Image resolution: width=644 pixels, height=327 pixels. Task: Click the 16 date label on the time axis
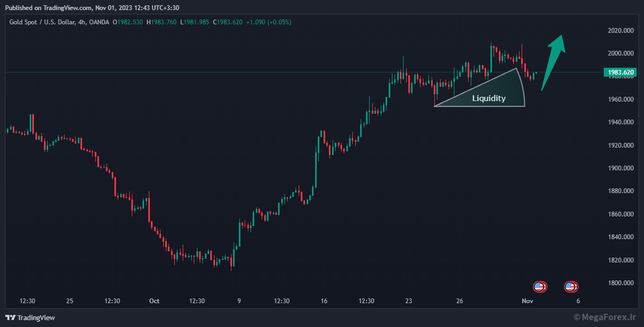(x=324, y=301)
